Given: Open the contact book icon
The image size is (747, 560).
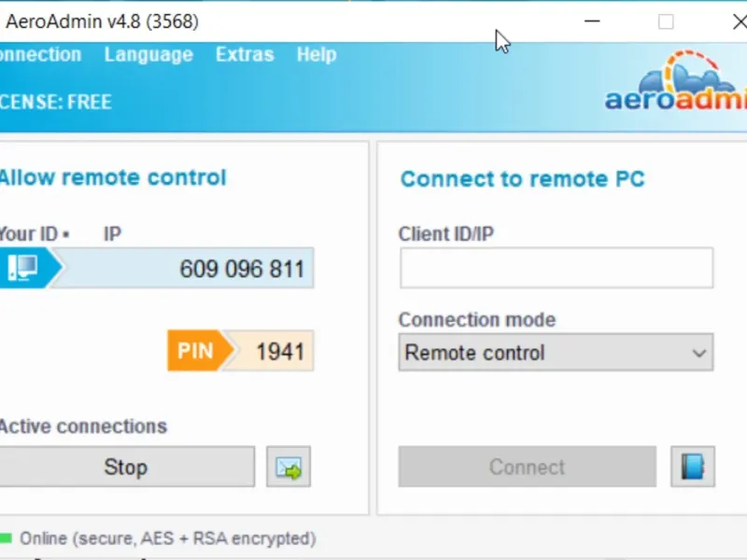Looking at the screenshot, I should (x=693, y=467).
